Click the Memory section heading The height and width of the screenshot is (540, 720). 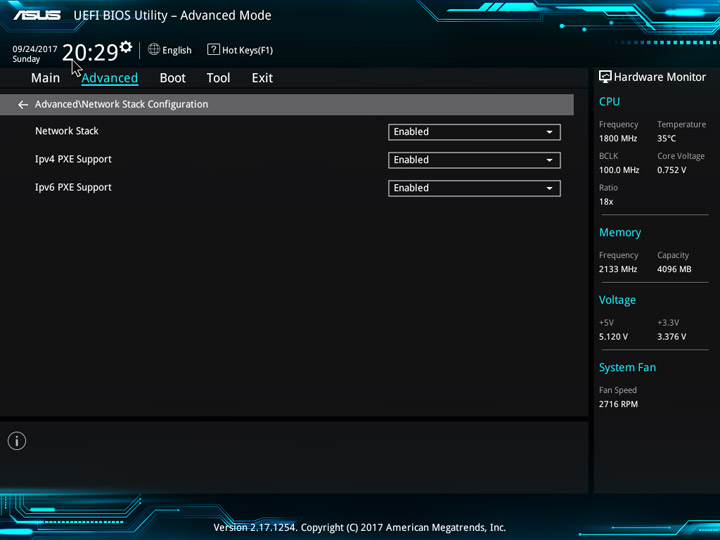[620, 232]
